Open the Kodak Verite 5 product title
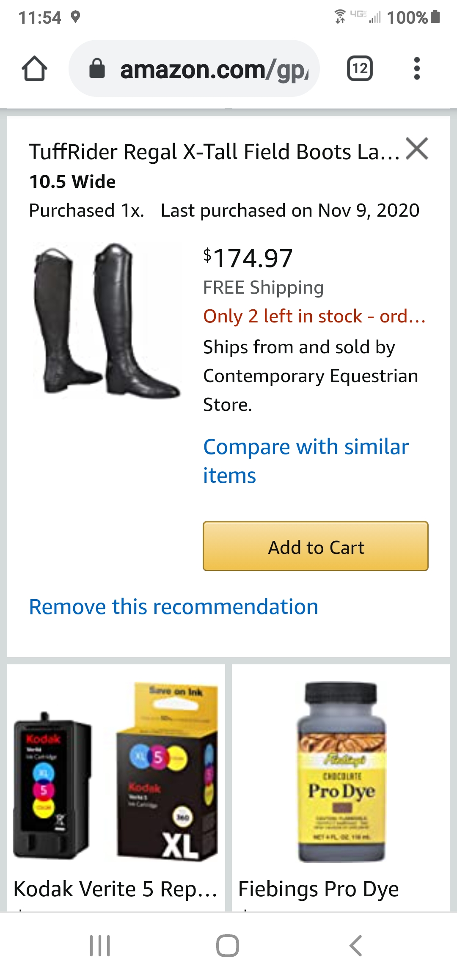This screenshot has height=980, width=457. (x=116, y=889)
